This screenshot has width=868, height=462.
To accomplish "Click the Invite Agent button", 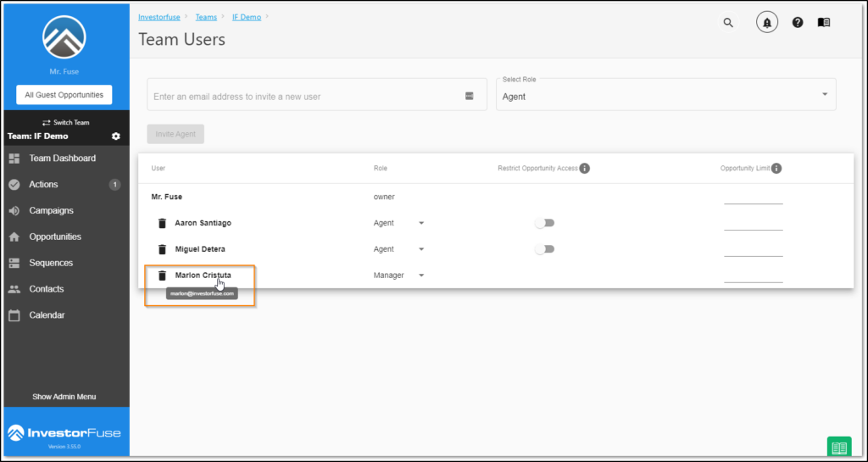I will click(175, 134).
